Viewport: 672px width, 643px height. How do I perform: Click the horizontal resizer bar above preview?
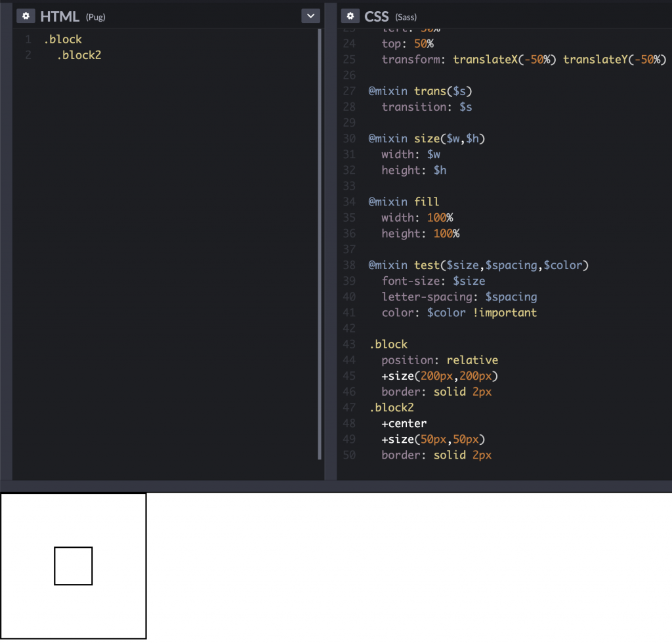point(336,486)
